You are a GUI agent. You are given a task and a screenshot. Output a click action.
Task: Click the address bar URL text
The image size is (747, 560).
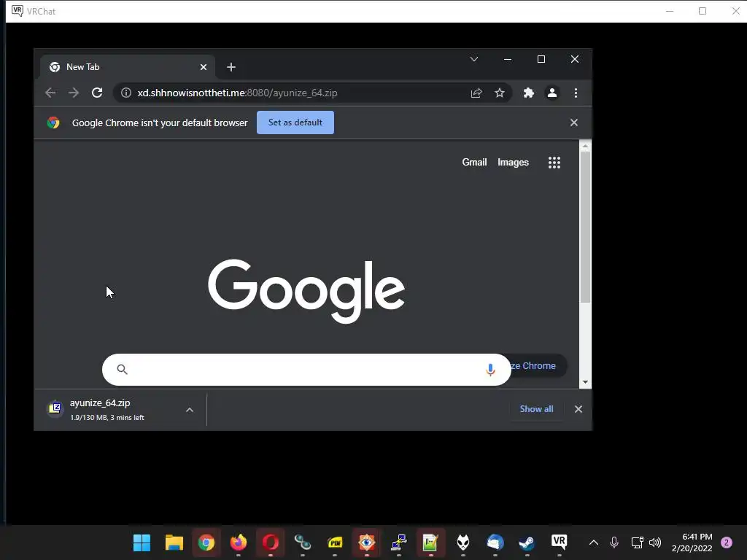237,93
